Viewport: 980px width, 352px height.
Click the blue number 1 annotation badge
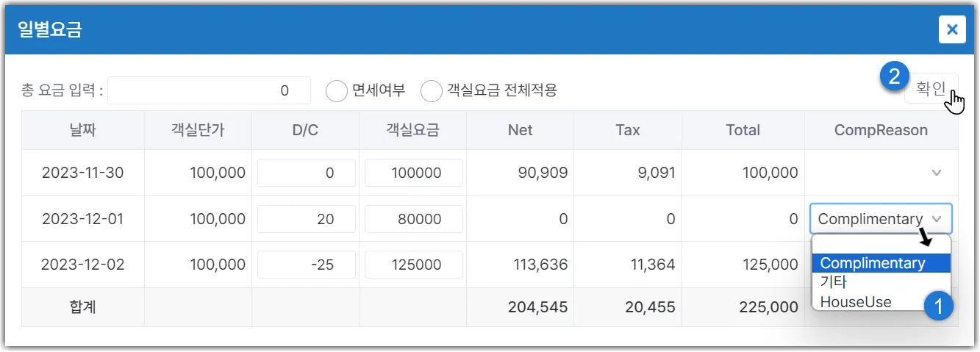(x=938, y=305)
